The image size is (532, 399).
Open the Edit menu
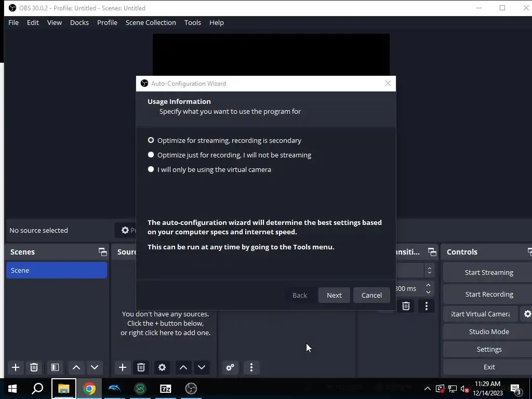(x=33, y=22)
